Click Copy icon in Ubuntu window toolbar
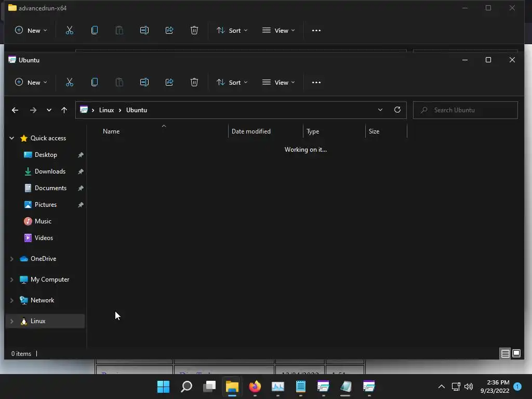The width and height of the screenshot is (532, 399). [x=95, y=82]
